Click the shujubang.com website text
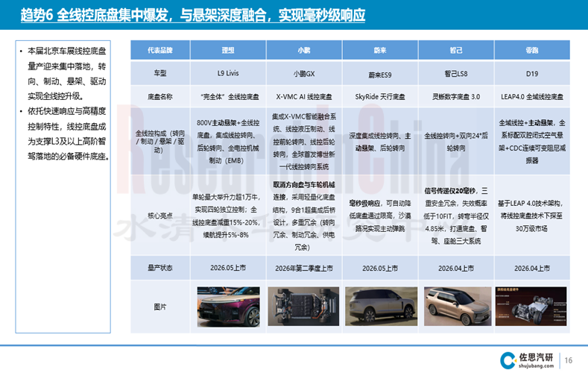 (537, 366)
